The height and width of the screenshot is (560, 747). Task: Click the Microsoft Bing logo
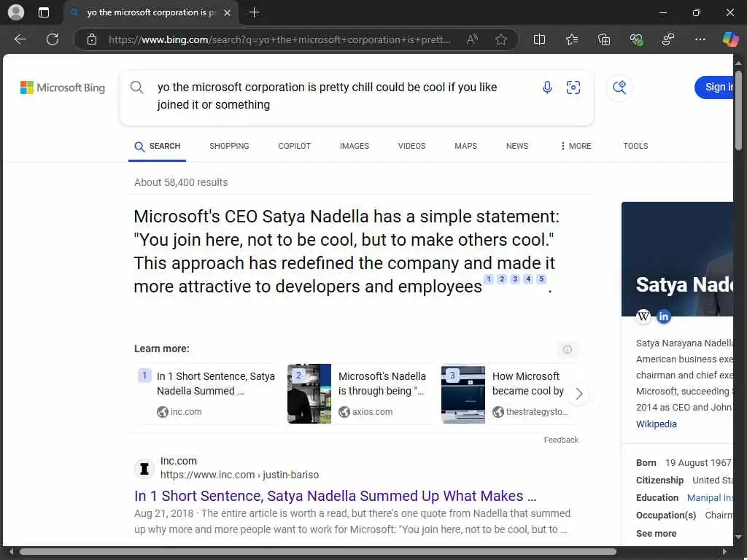click(63, 87)
